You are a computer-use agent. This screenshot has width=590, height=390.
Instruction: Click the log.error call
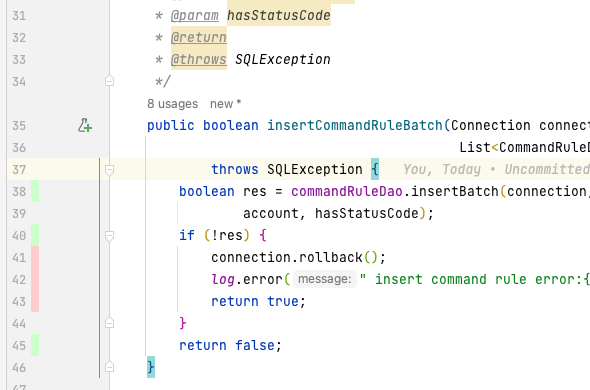click(247, 279)
